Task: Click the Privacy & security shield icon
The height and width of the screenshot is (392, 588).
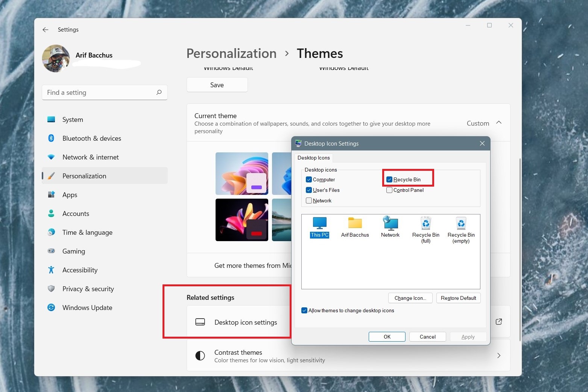Action: pos(51,289)
